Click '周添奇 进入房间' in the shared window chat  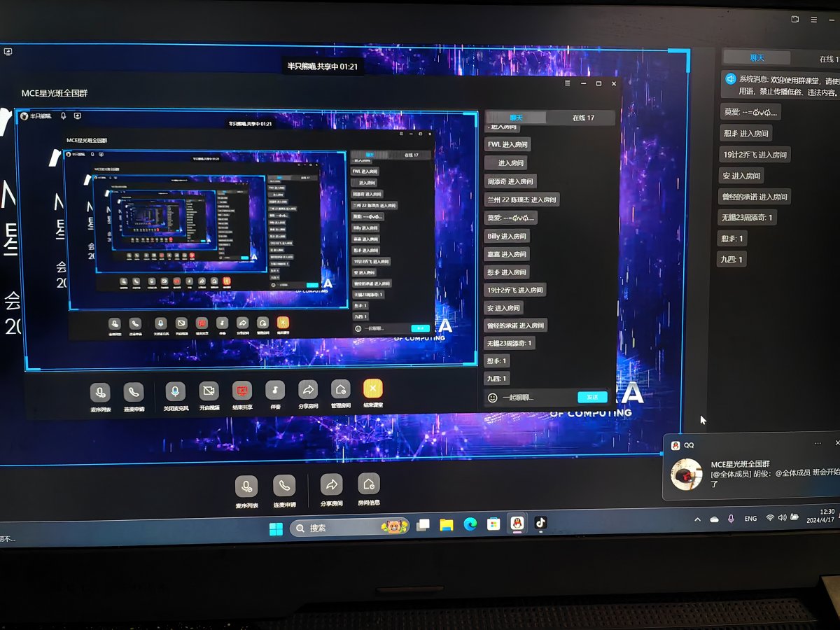[510, 181]
